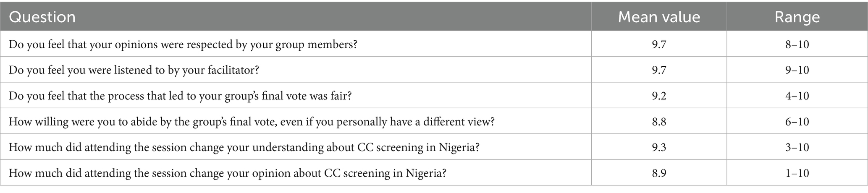868x193 pixels.
Task: Click the "Question" column header
Action: click(42, 17)
